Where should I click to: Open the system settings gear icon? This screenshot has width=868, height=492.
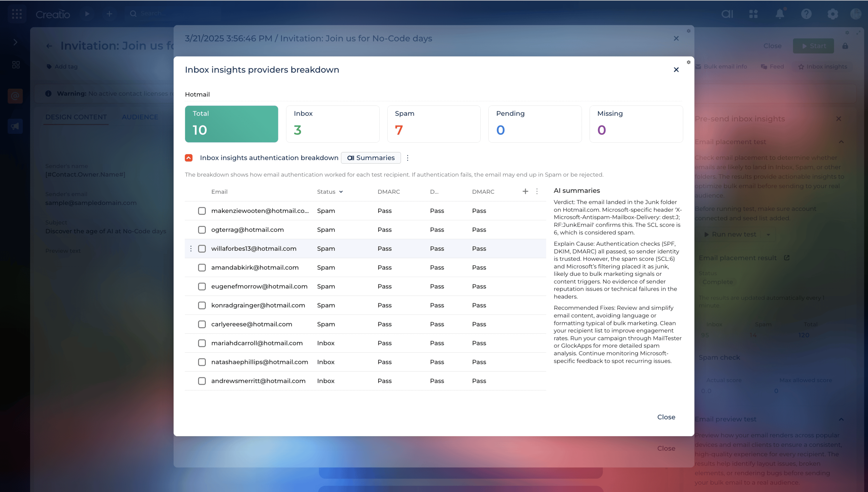pos(833,14)
